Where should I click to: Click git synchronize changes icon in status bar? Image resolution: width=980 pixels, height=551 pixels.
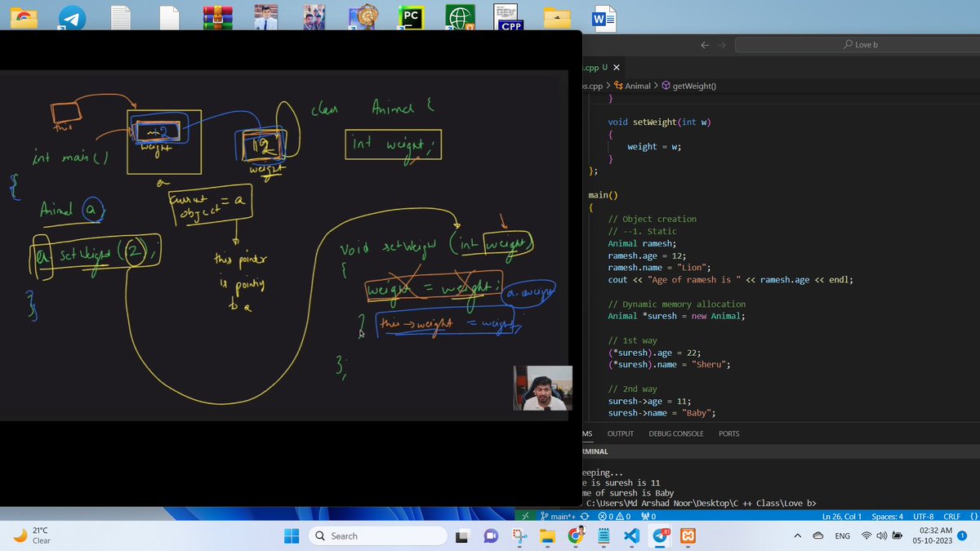[585, 517]
